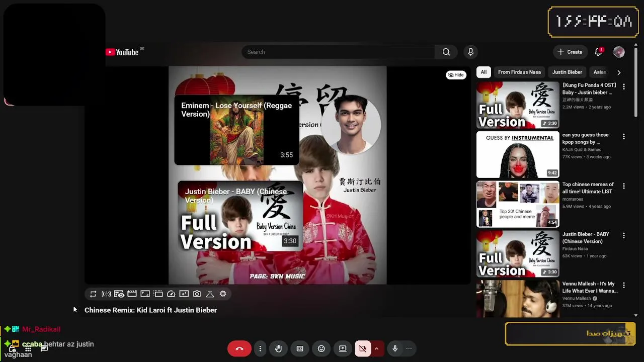Click the cinema clapperboard icon
644x362 pixels.
[x=132, y=294]
